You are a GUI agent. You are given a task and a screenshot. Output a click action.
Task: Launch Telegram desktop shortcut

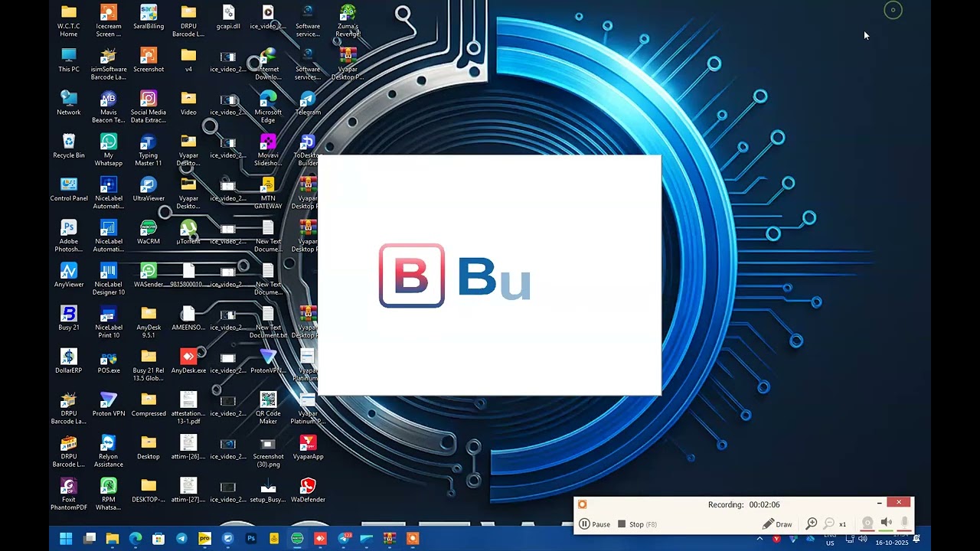tap(308, 103)
